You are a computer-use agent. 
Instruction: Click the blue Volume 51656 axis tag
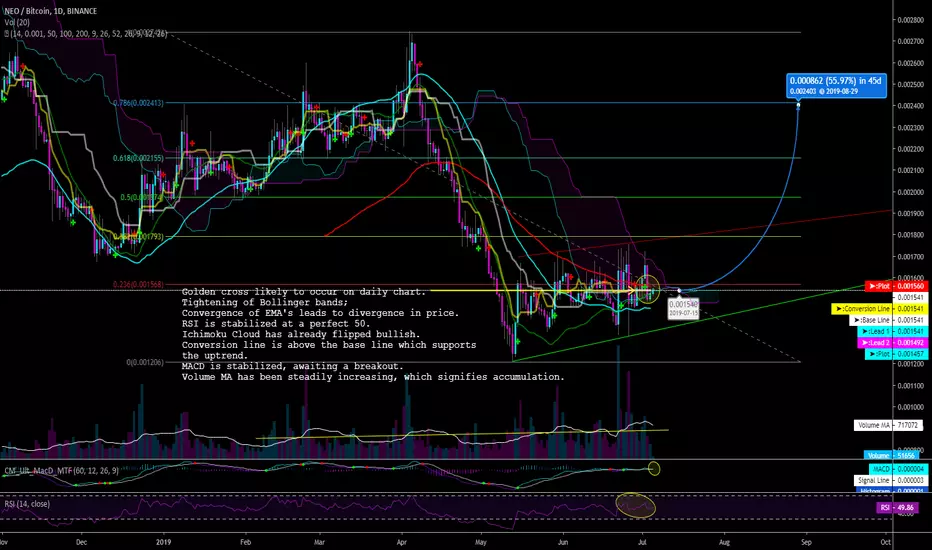[893, 455]
